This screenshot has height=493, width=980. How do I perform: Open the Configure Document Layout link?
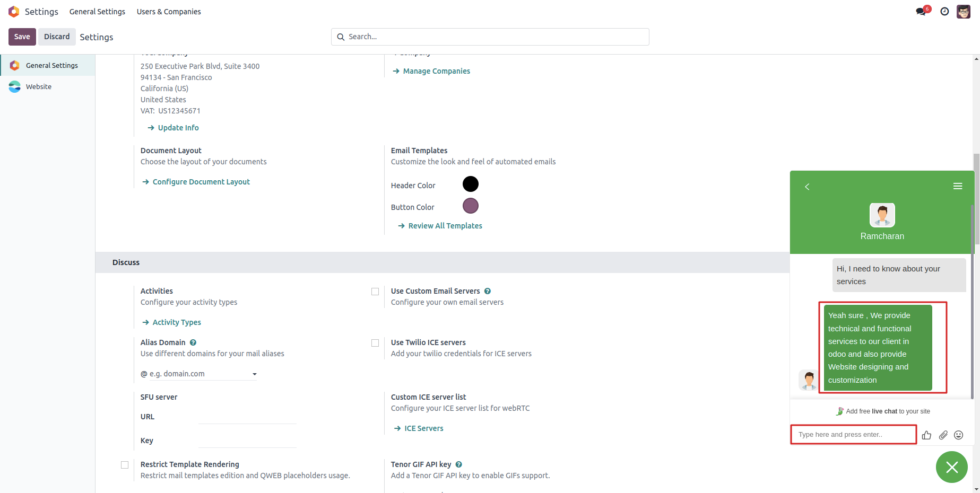point(201,182)
